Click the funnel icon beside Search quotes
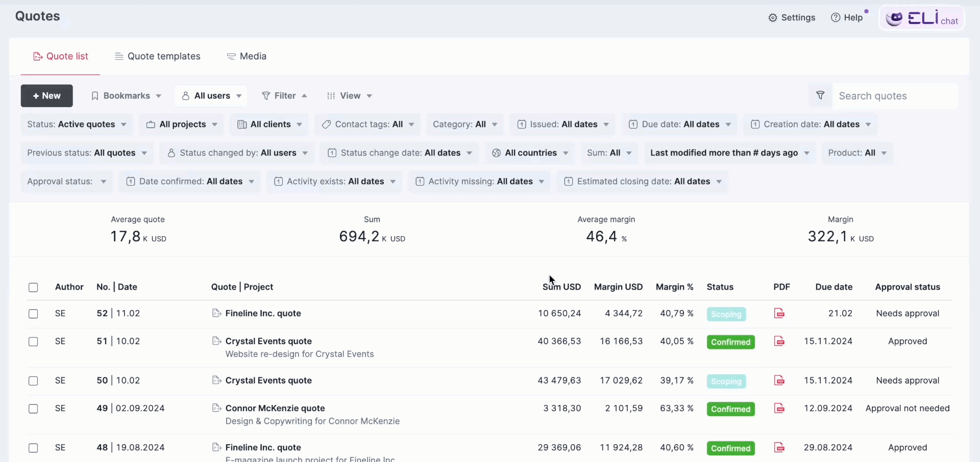 pos(820,96)
